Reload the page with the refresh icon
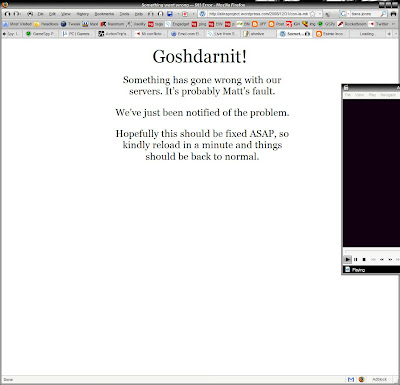The height and width of the screenshot is (385, 400). [30, 14]
